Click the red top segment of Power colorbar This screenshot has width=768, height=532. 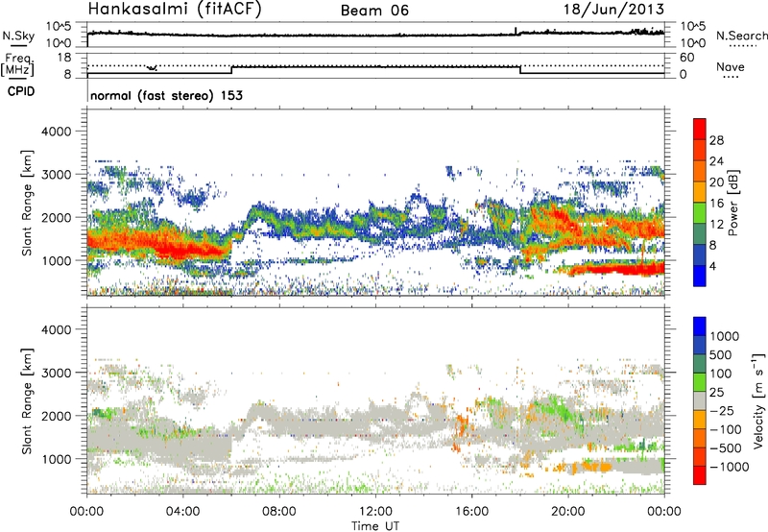700,129
